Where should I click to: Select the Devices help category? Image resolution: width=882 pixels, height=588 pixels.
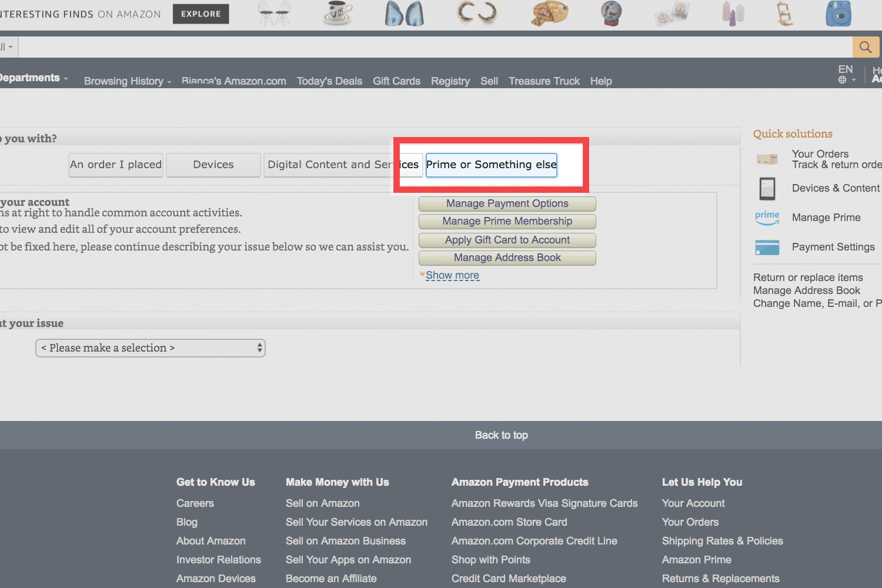pyautogui.click(x=213, y=165)
